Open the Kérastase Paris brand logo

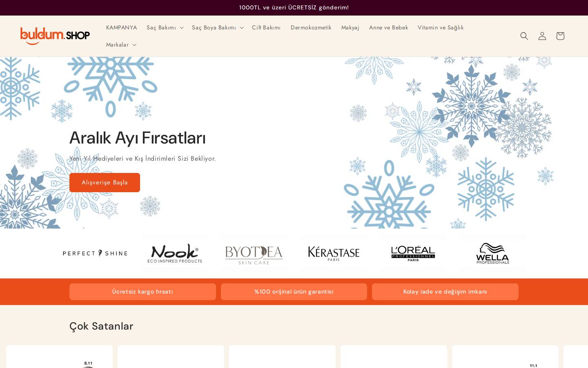(x=334, y=253)
